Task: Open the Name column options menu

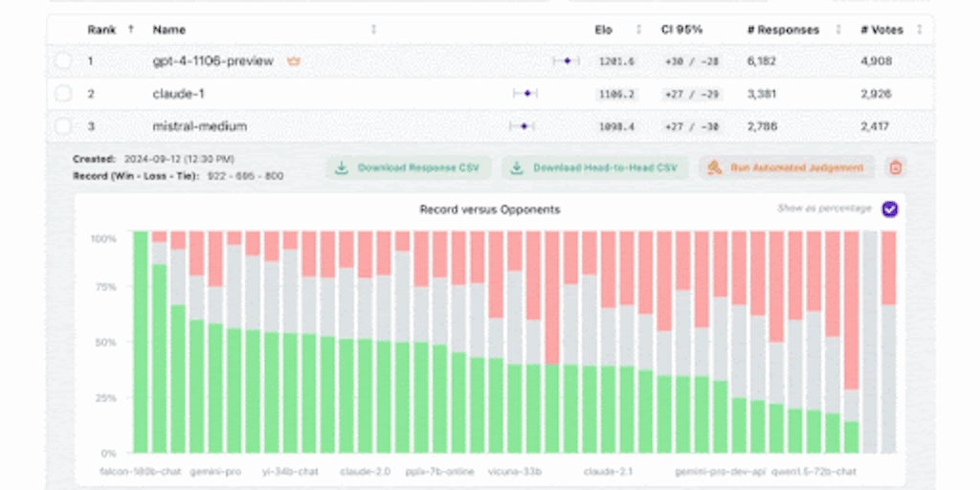Action: [373, 30]
